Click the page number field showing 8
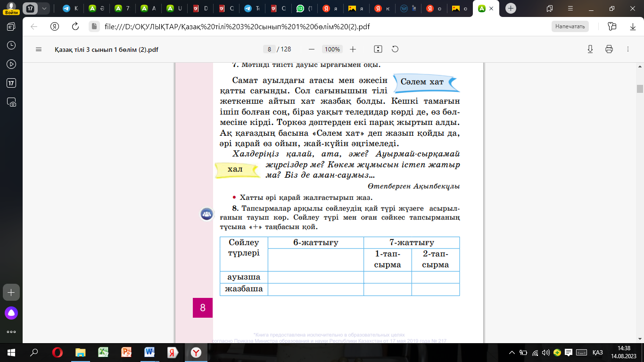The height and width of the screenshot is (362, 644). click(x=269, y=49)
